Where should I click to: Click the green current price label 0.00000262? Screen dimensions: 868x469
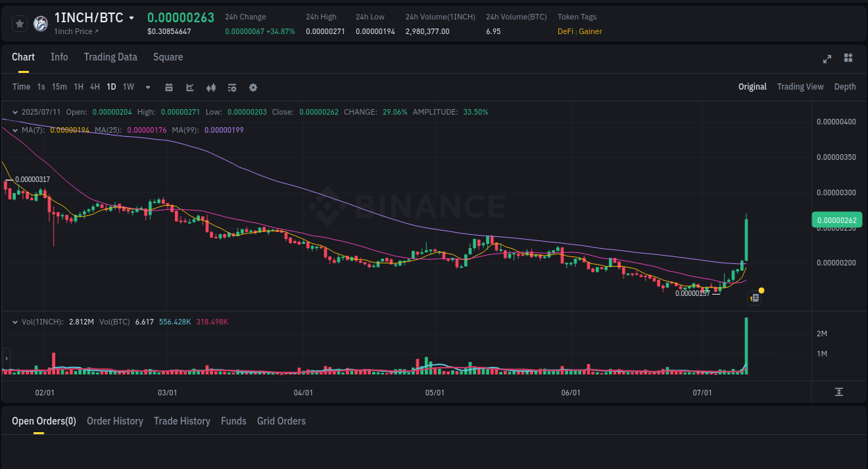point(837,220)
